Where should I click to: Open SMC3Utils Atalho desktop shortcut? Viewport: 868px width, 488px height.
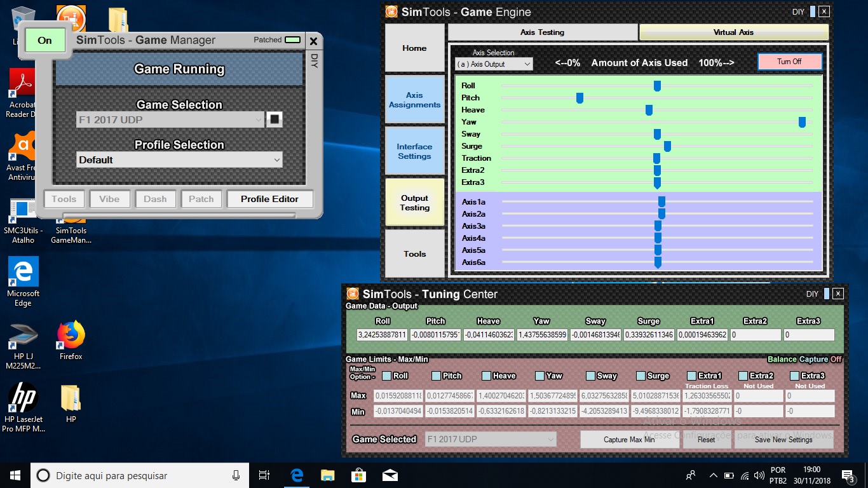coord(23,220)
